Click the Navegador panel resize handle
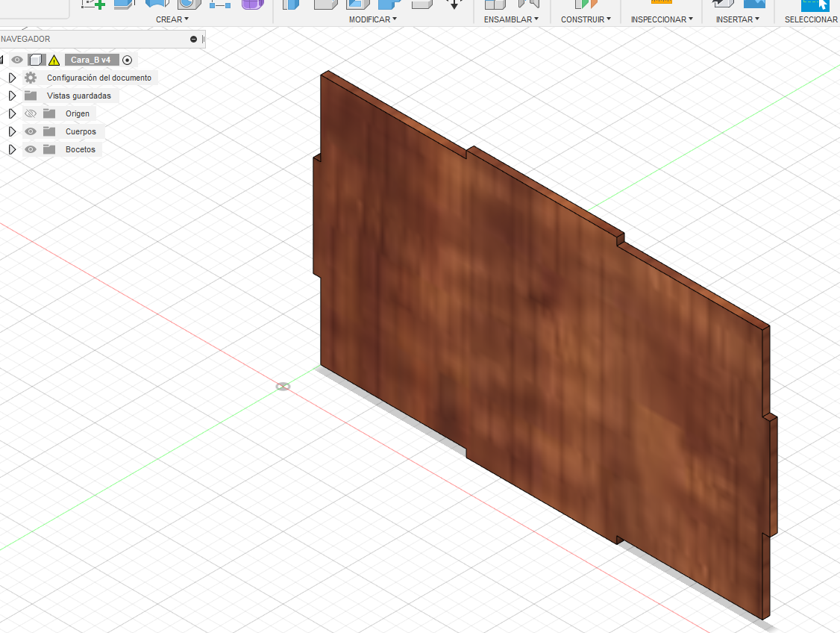Viewport: 840px width, 633px height. [203, 39]
